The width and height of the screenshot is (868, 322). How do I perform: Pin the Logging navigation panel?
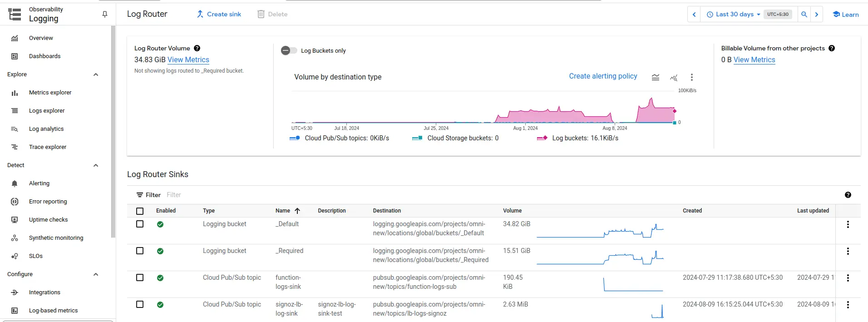point(105,15)
